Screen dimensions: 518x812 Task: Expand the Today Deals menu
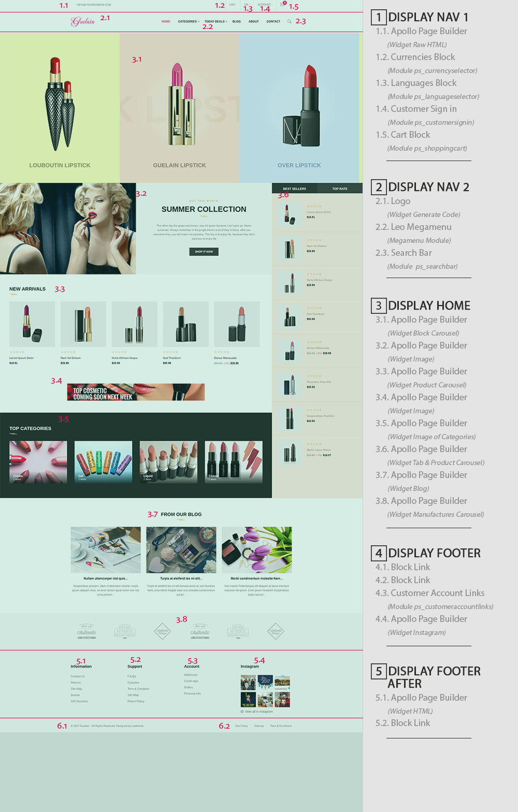pos(216,22)
